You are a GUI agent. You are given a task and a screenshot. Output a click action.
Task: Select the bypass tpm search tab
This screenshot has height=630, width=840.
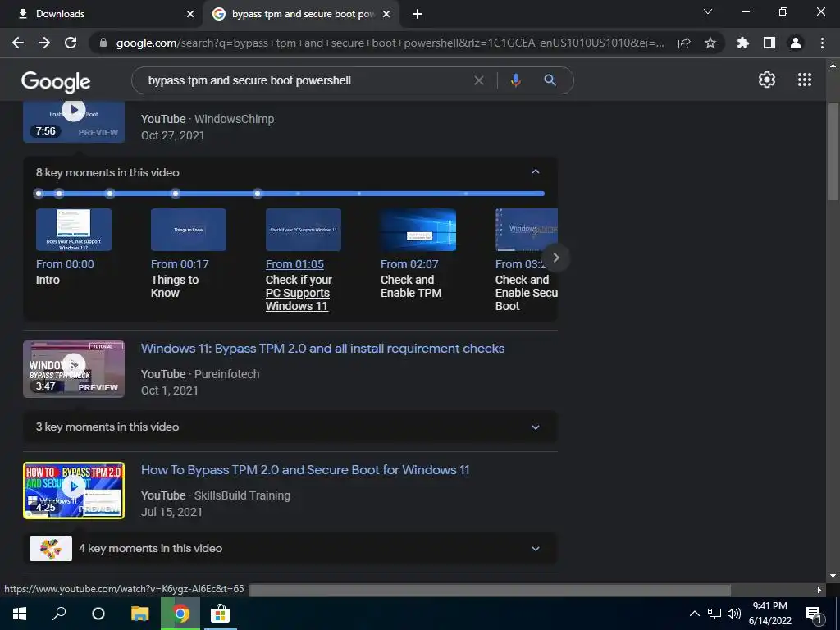click(303, 14)
